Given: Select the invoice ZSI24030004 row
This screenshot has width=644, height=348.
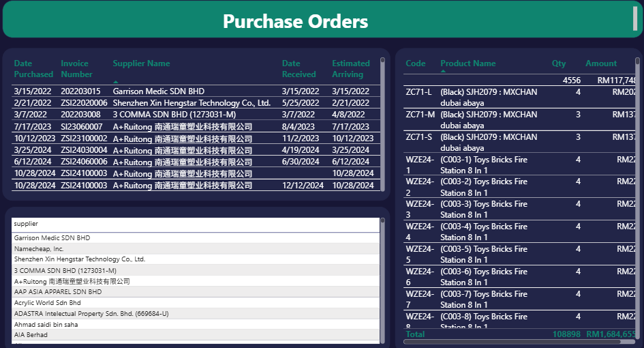Looking at the screenshot, I should coord(196,149).
